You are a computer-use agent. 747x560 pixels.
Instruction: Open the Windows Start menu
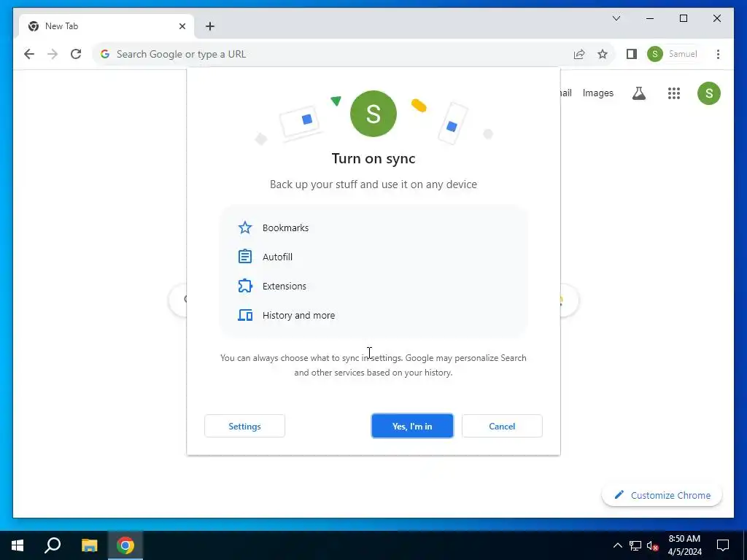(18, 545)
